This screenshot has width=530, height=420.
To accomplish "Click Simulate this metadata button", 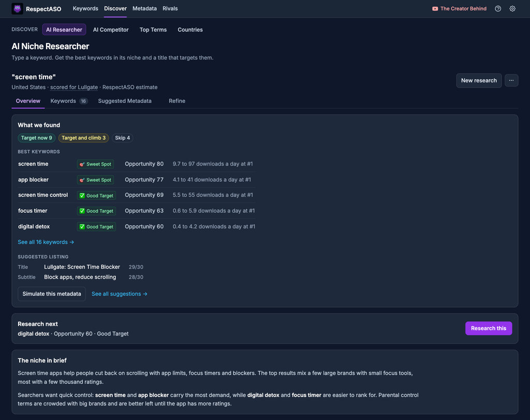I will click(52, 294).
